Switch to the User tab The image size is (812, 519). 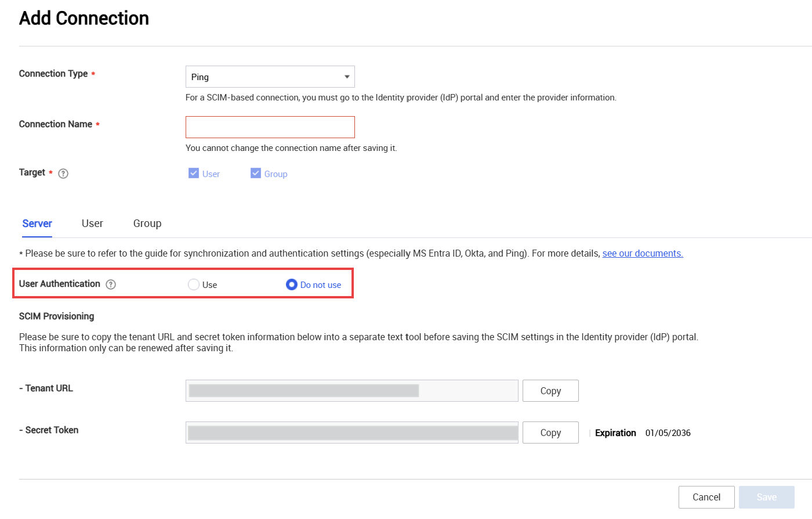[x=92, y=223]
